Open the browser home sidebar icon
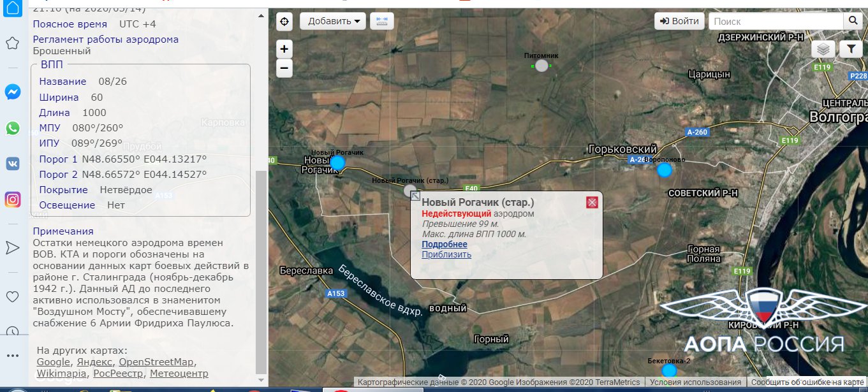 coord(12,8)
